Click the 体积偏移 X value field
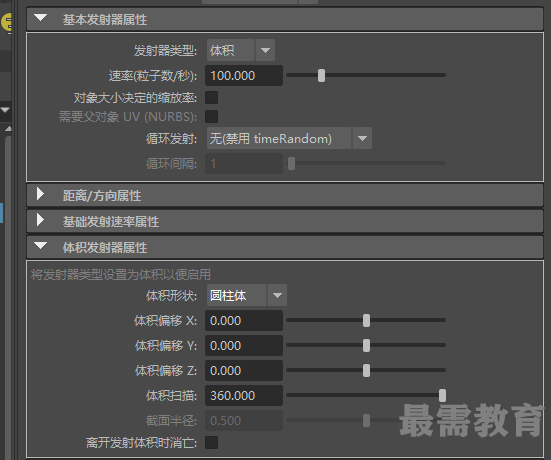The height and width of the screenshot is (460, 551). coord(244,320)
